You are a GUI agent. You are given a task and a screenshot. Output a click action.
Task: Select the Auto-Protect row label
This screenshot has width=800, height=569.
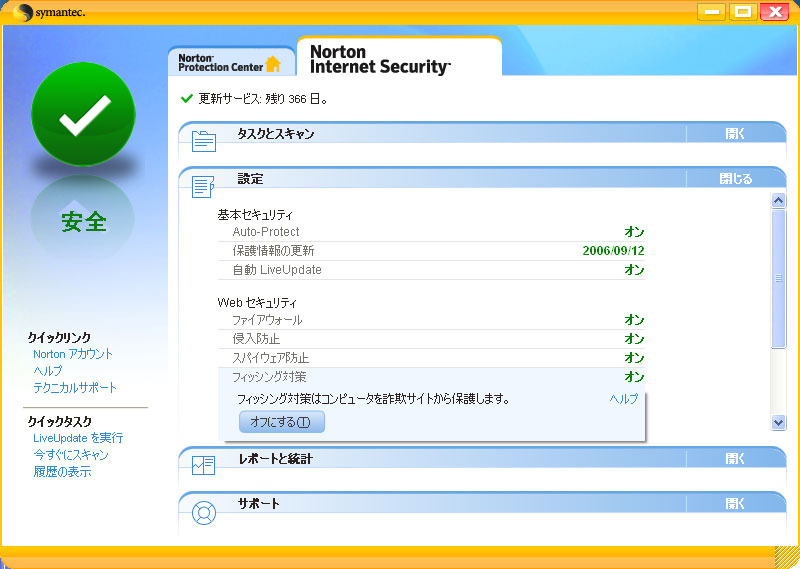[x=266, y=232]
